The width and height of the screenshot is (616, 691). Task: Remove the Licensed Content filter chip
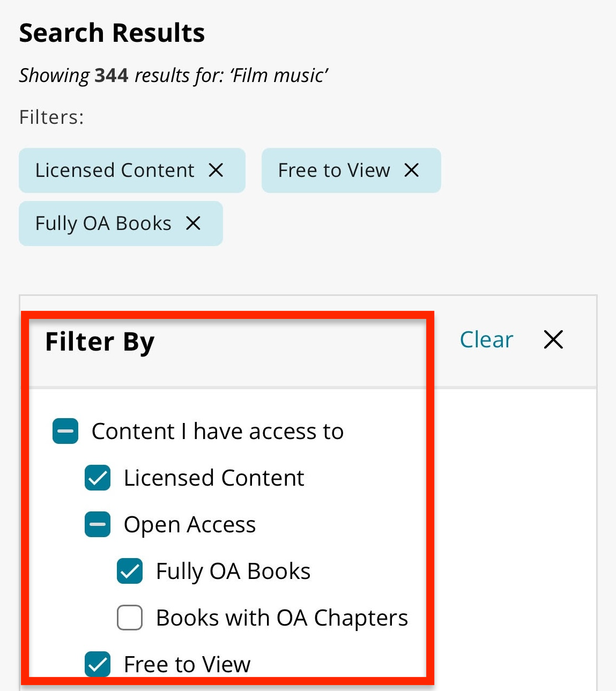[216, 170]
